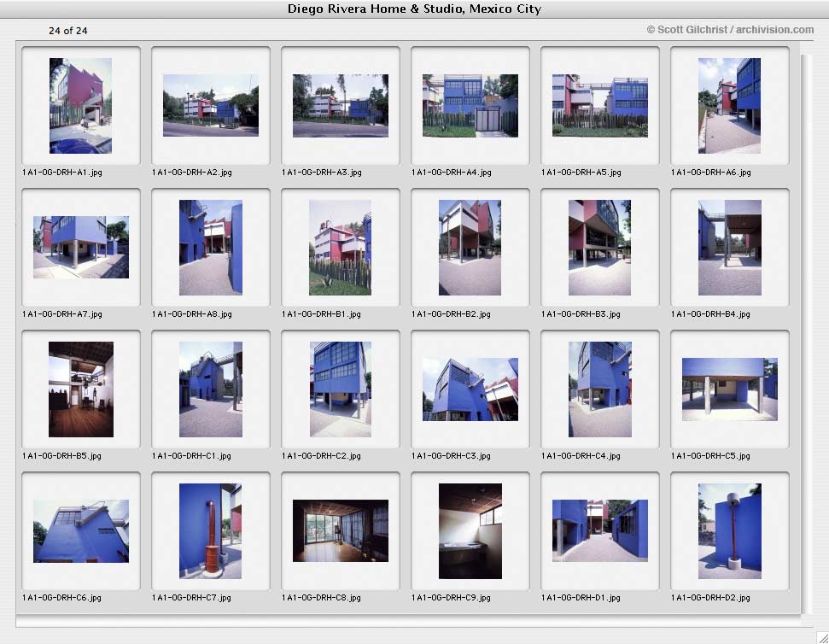Select thumbnail 1A1-OG-DRH-A5.jpg
Viewport: 829px width, 644px height.
tap(600, 106)
